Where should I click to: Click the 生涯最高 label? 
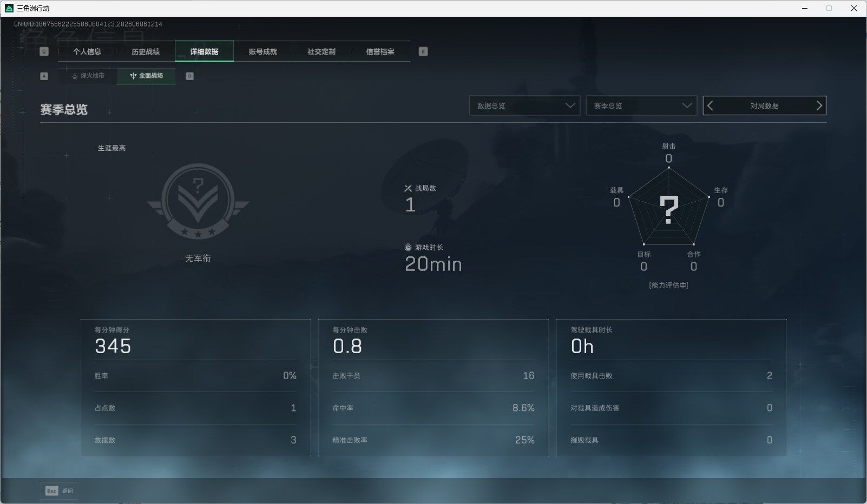[111, 148]
